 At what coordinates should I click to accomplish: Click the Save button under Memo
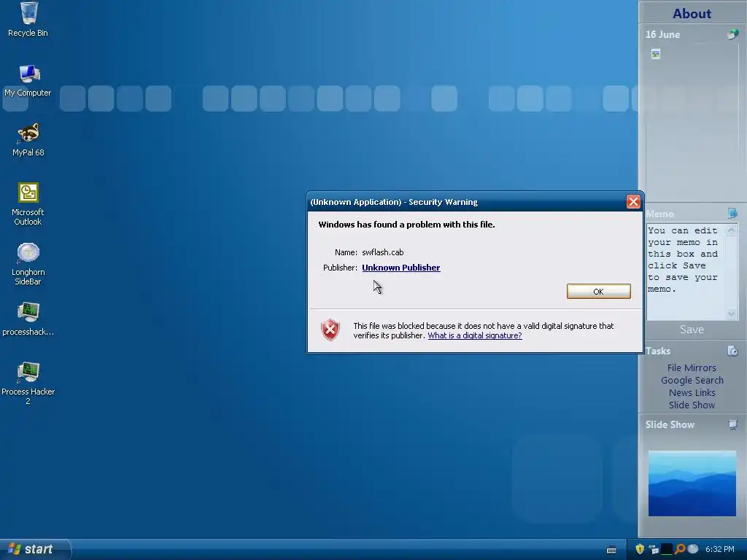point(692,330)
